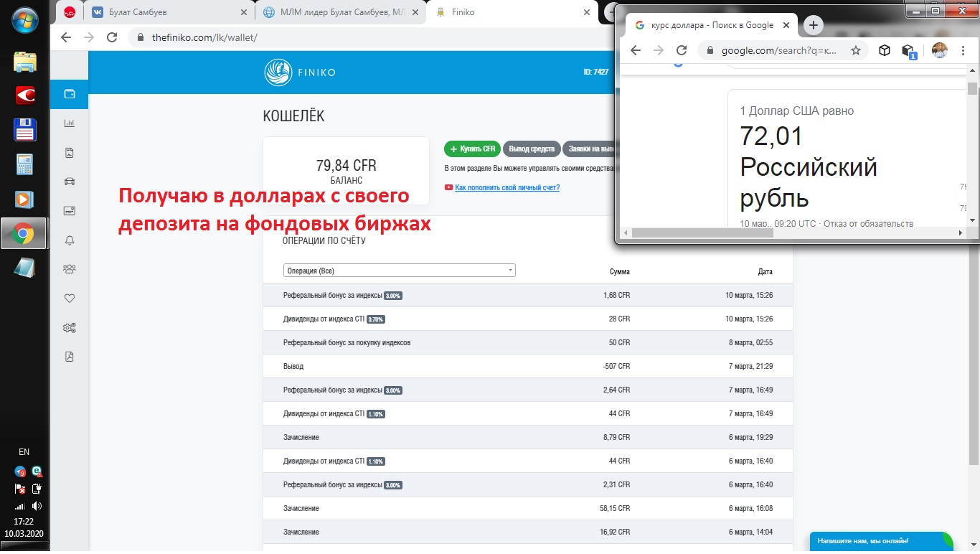The image size is (980, 554).
Task: Open the settings gears icon in Finiko sidebar
Action: pos(70,328)
